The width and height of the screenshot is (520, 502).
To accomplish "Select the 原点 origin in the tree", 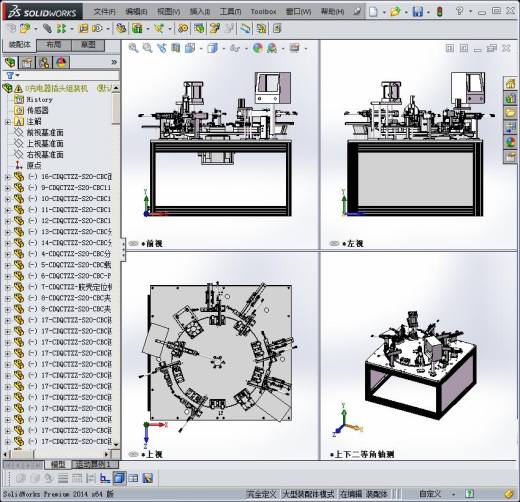I will tap(34, 166).
